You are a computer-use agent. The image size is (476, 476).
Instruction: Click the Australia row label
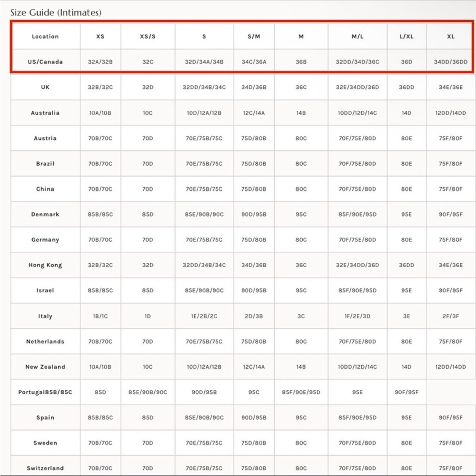[45, 113]
